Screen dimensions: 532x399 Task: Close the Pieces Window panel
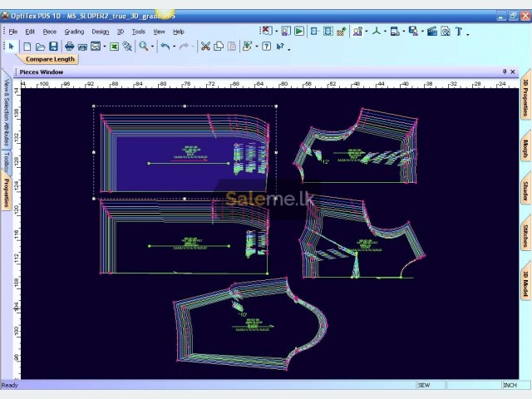tap(513, 71)
